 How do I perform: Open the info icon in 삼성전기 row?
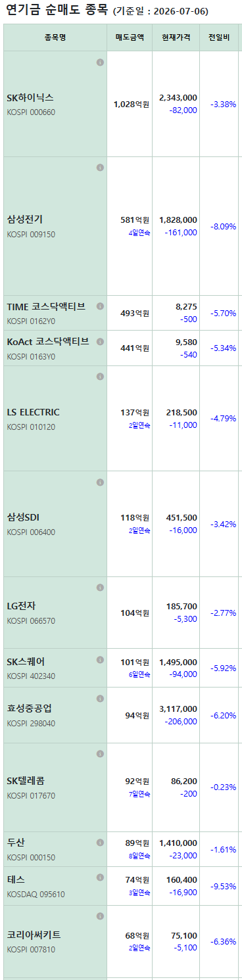[100, 168]
